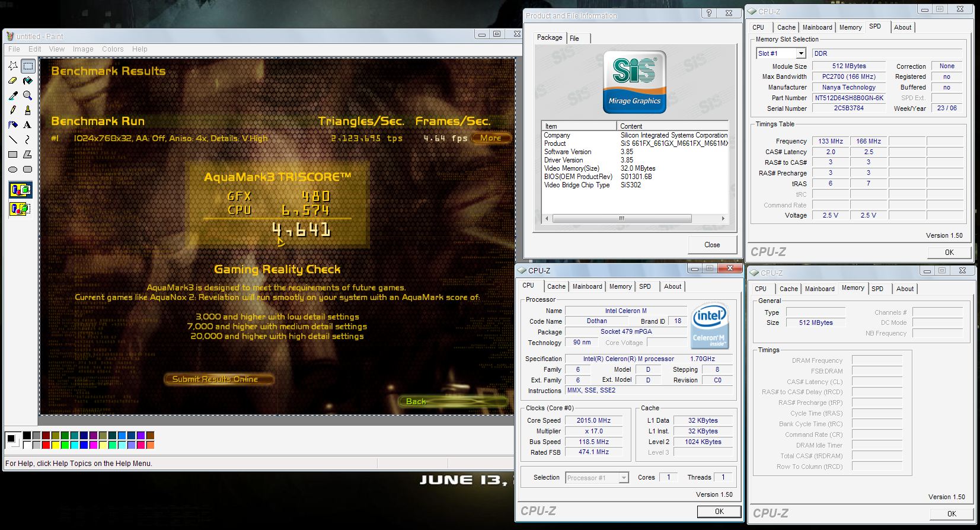Click the Serial Number value 2C5B3784
The height and width of the screenshot is (530, 980).
point(849,108)
